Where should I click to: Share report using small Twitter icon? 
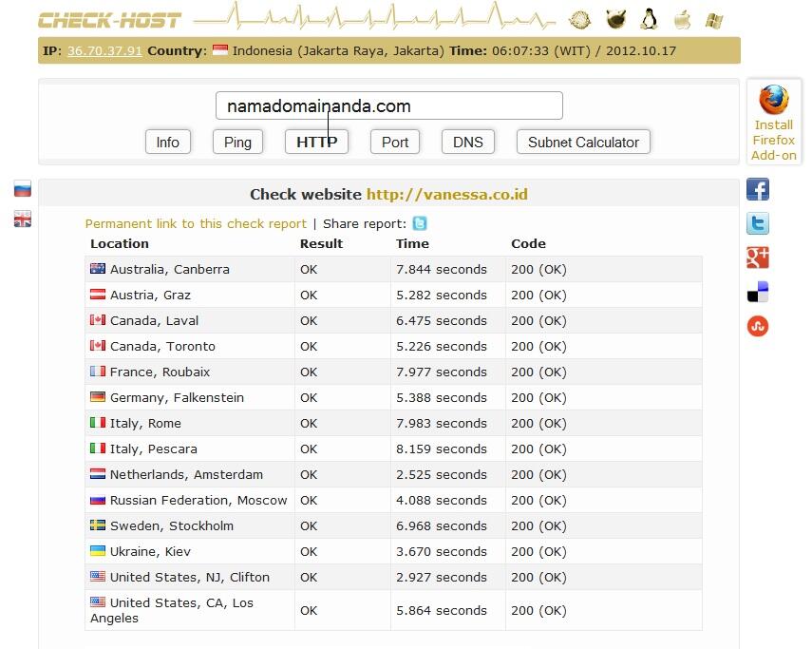point(419,223)
